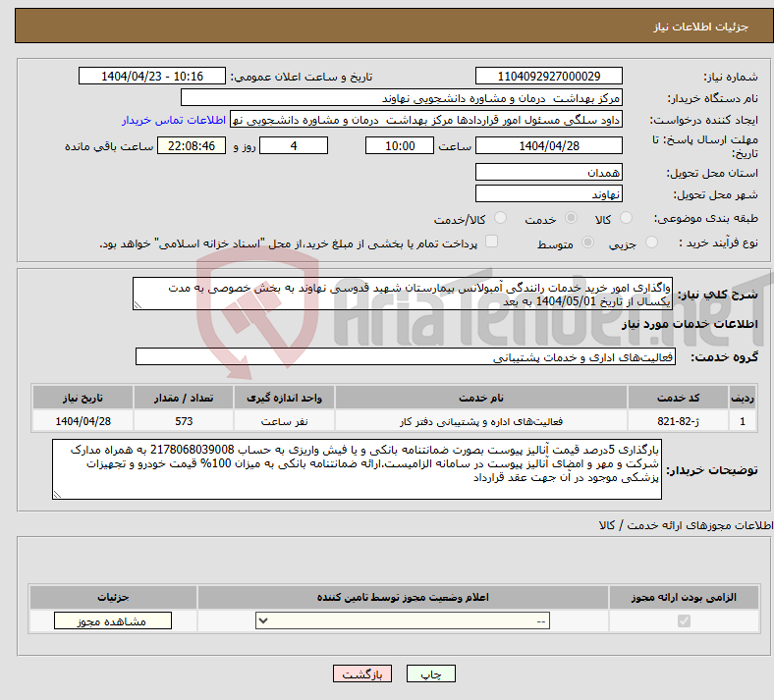The width and height of the screenshot is (774, 700).
Task: Click the تعداد / مقدار column header
Action: point(184,398)
